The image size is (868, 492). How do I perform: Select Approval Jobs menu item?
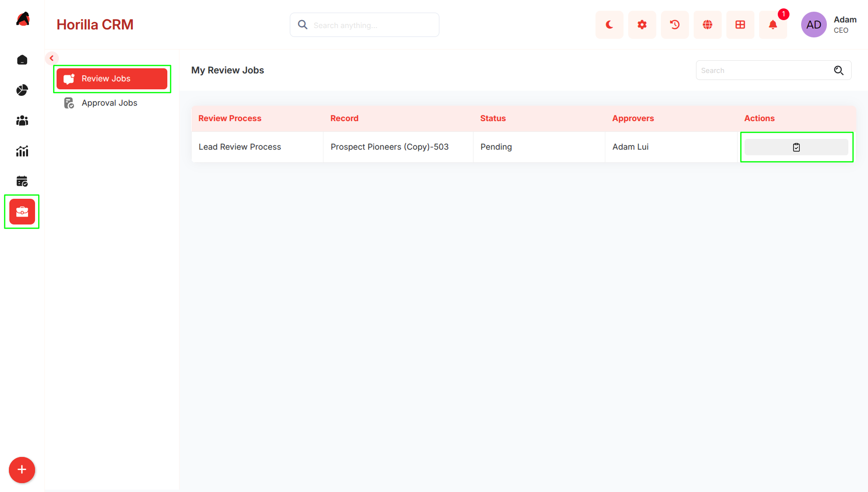[x=112, y=103]
